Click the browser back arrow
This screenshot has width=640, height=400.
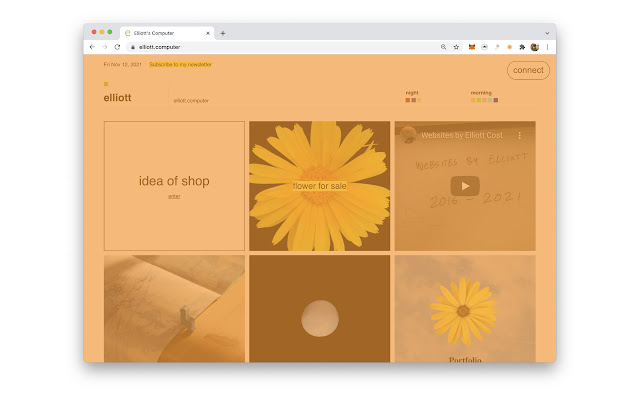(92, 47)
